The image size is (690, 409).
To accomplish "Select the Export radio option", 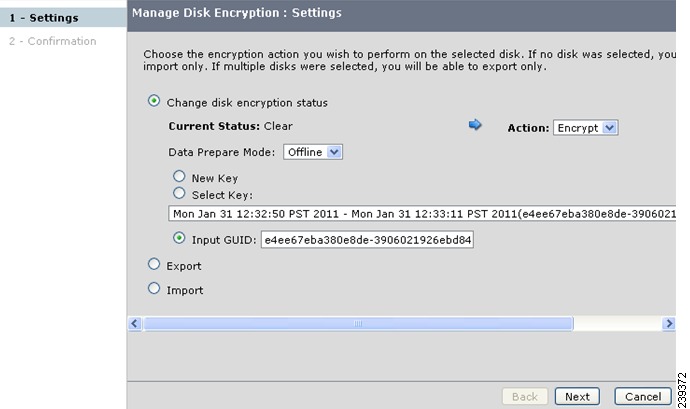I will point(154,264).
